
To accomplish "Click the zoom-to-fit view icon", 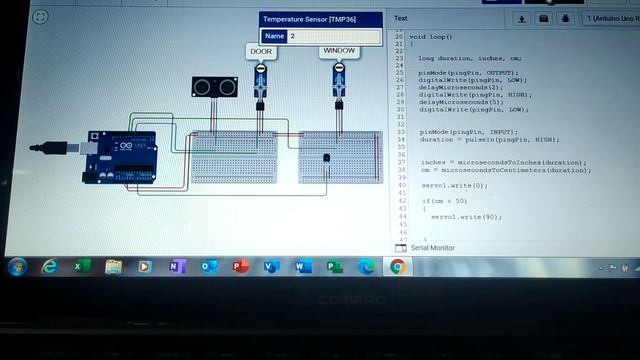I will (x=40, y=17).
